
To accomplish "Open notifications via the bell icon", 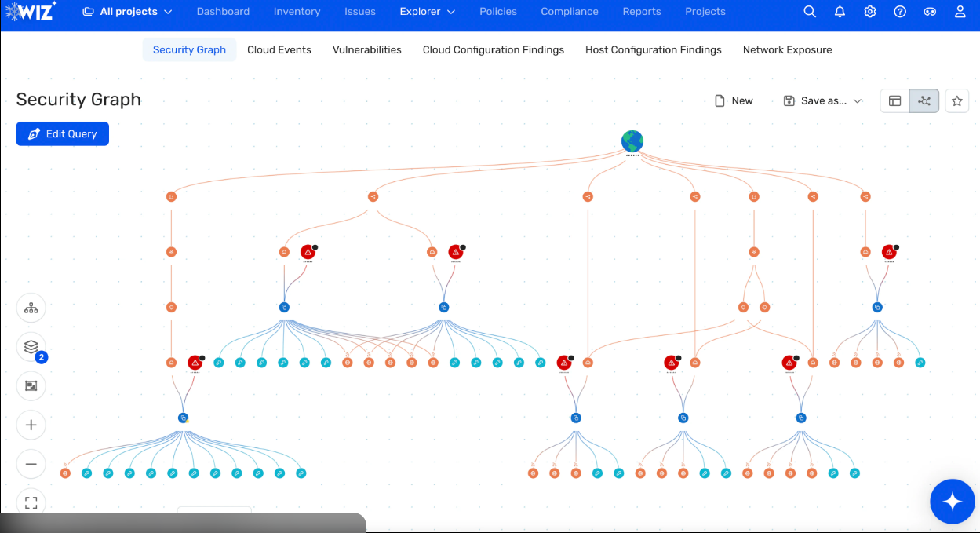I will 840,12.
